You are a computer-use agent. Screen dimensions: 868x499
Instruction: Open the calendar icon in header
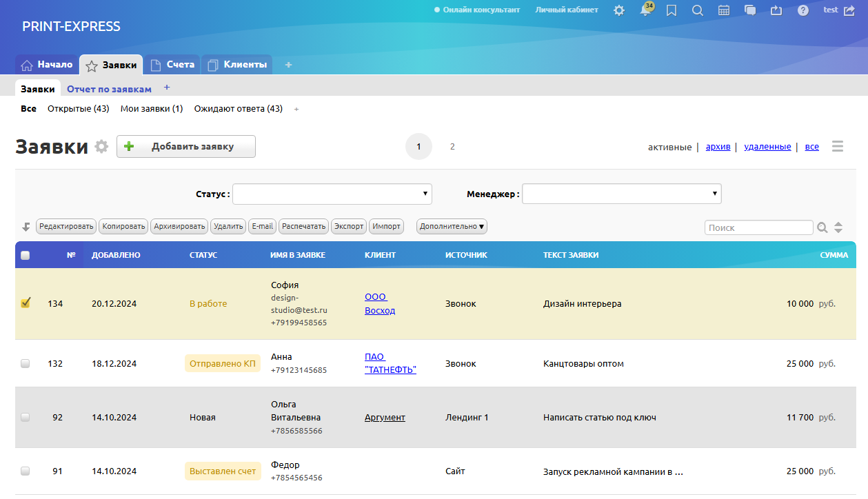click(x=724, y=10)
